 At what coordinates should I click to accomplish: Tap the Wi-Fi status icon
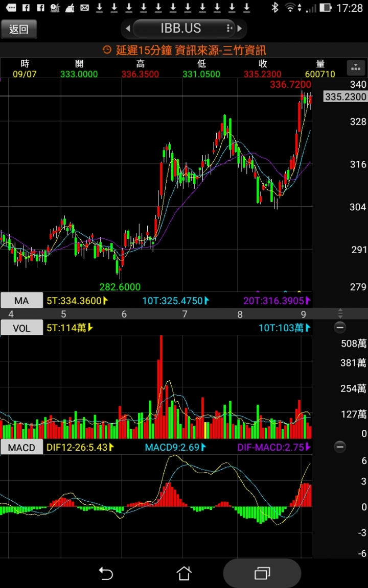290,7
